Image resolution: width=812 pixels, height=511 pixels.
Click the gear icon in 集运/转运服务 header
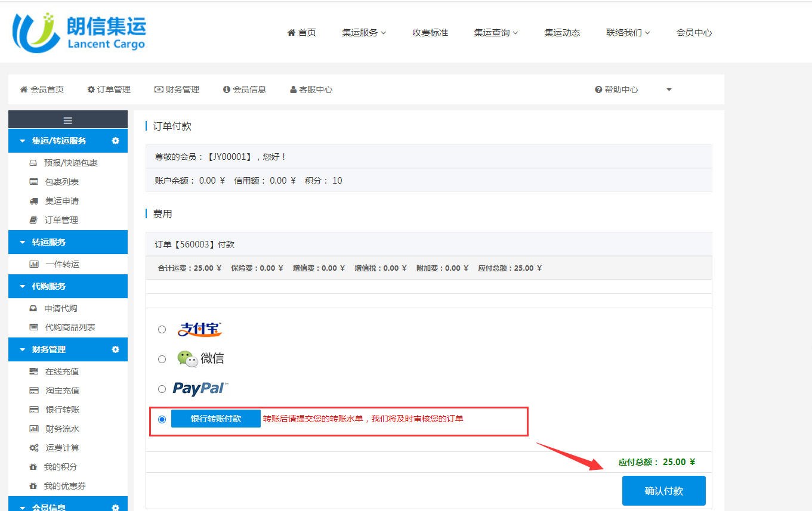tap(116, 141)
